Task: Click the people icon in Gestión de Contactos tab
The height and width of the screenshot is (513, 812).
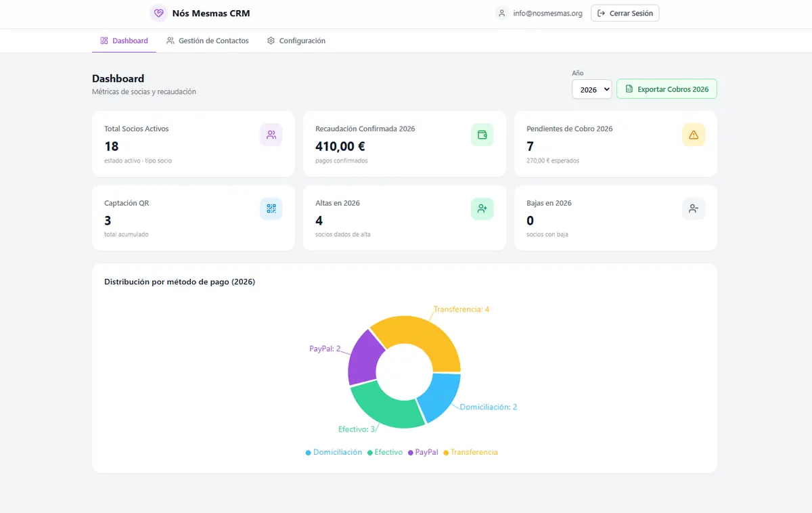Action: [x=171, y=41]
